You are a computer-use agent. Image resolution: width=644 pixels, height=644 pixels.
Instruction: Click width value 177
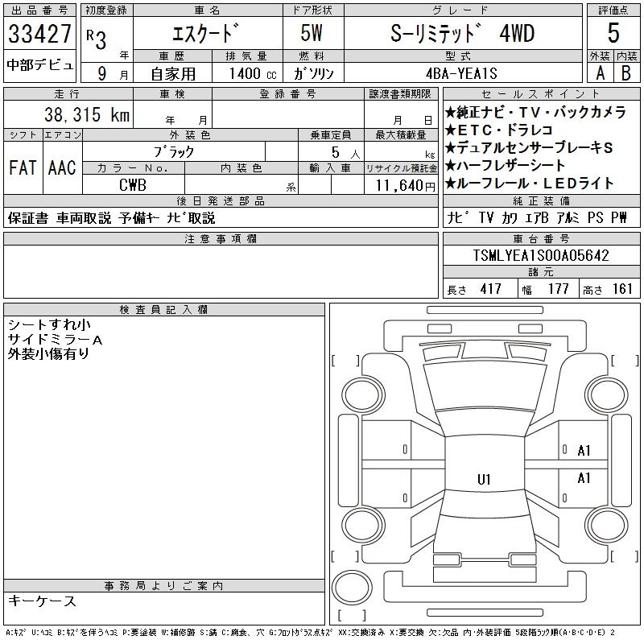click(558, 289)
